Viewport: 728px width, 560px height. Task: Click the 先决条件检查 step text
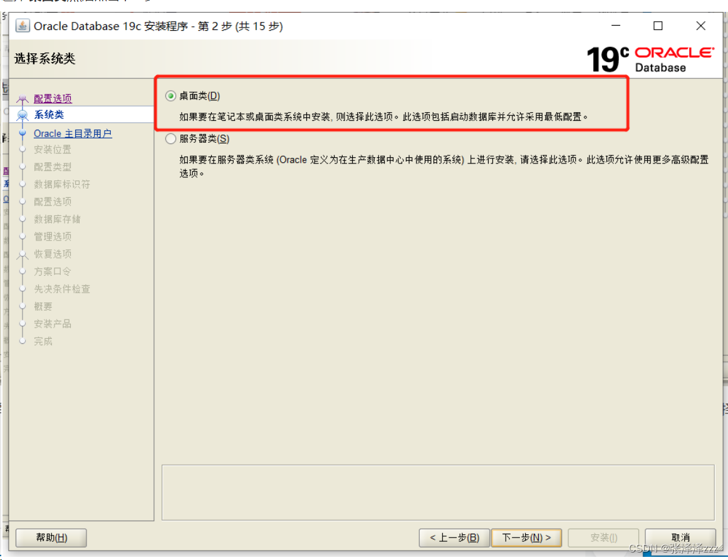(62, 289)
